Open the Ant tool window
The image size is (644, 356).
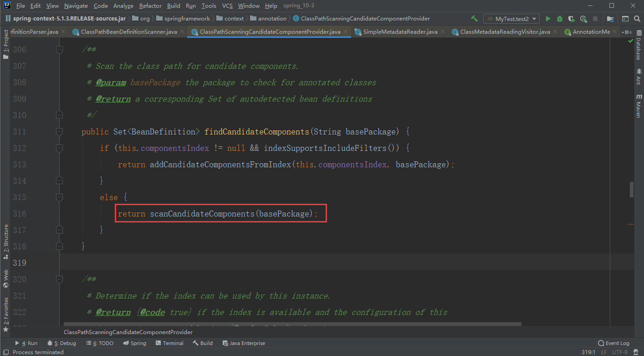[639, 76]
